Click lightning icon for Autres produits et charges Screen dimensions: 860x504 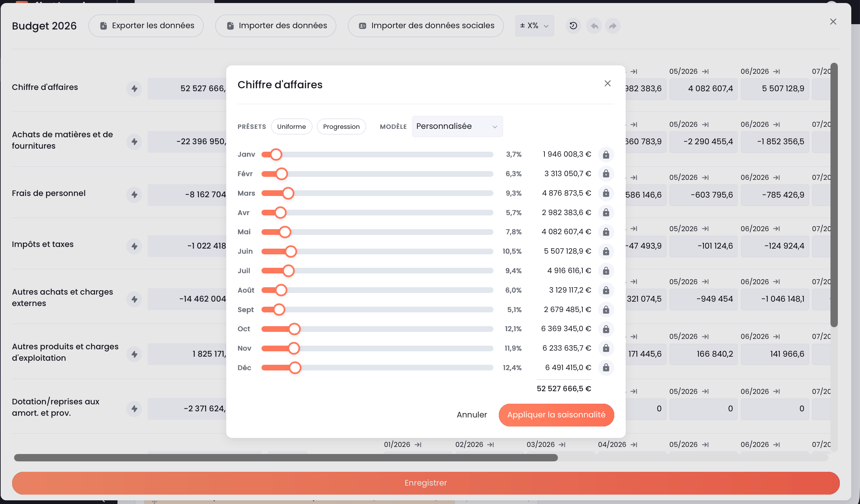click(134, 354)
